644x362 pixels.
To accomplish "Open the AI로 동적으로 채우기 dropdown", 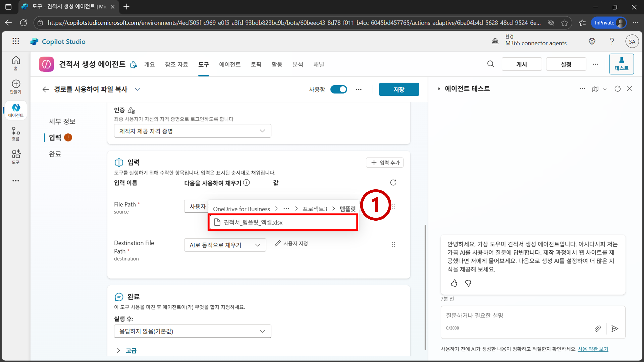I will tap(225, 245).
